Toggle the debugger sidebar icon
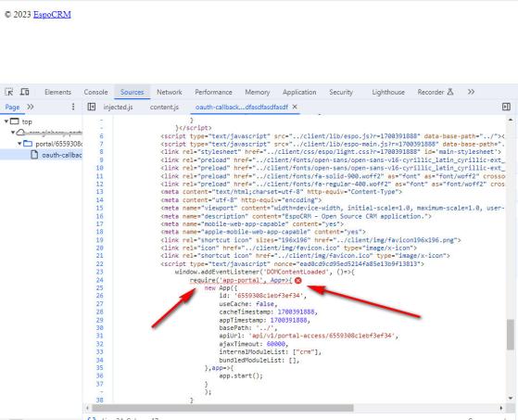518x420 pixels. (506, 107)
